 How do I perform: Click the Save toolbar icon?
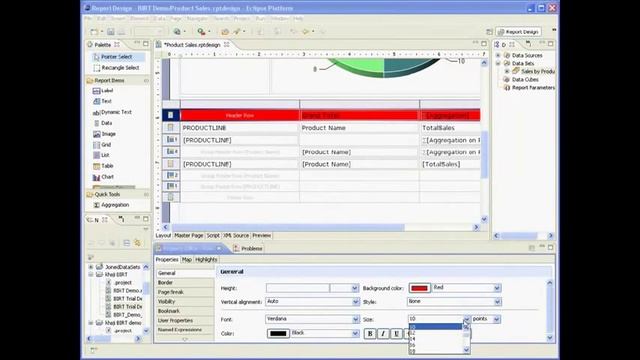click(x=111, y=31)
